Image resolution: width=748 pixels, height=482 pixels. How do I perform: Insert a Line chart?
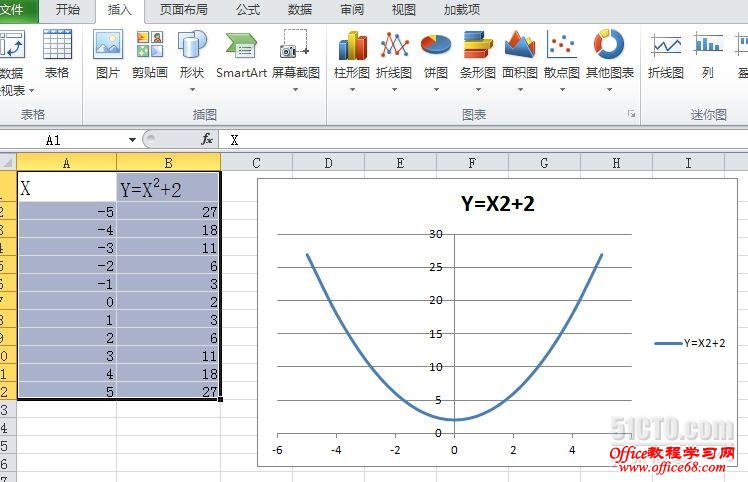click(x=394, y=60)
